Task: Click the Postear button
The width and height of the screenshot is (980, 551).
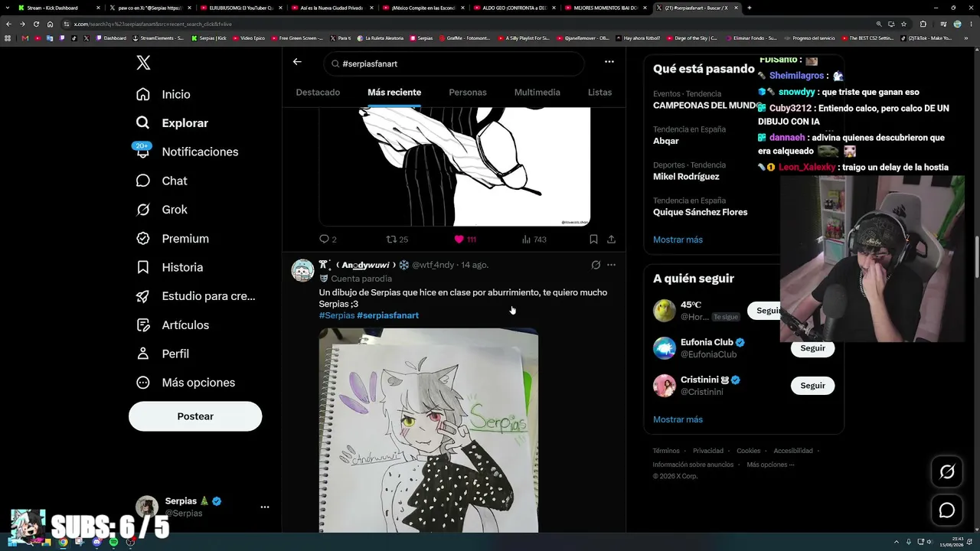Action: click(195, 416)
